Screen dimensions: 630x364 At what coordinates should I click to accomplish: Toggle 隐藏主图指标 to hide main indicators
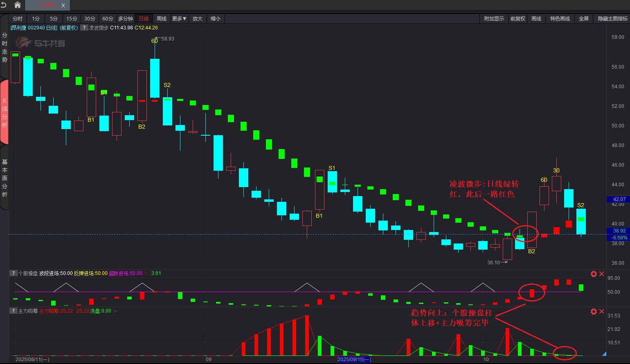[x=612, y=19]
